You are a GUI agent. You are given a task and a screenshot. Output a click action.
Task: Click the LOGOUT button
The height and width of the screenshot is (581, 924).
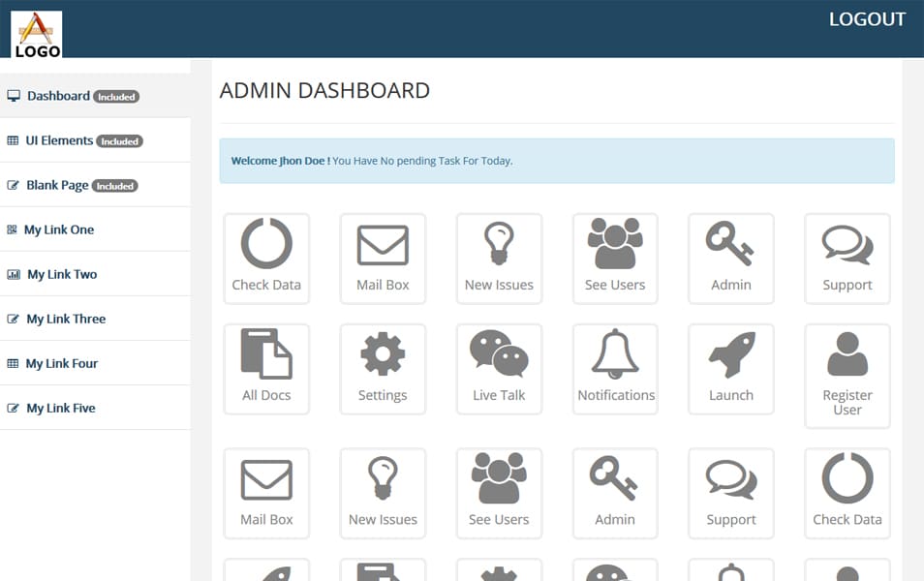(x=867, y=18)
